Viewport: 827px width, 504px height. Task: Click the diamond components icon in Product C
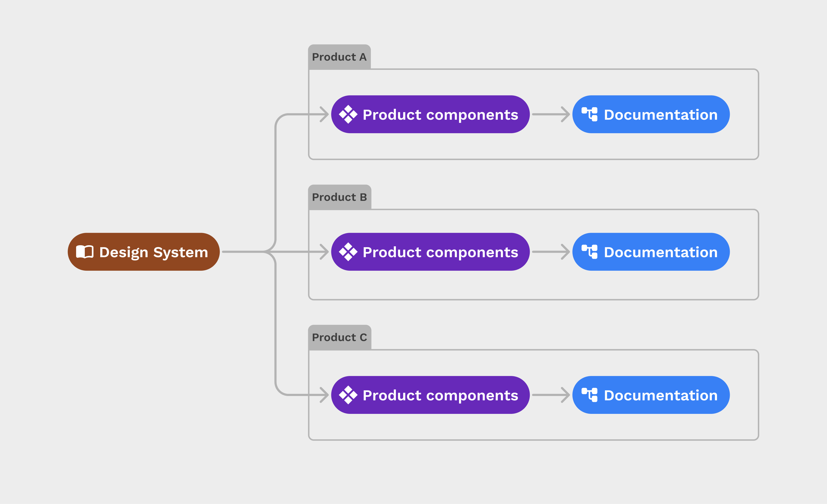(348, 395)
